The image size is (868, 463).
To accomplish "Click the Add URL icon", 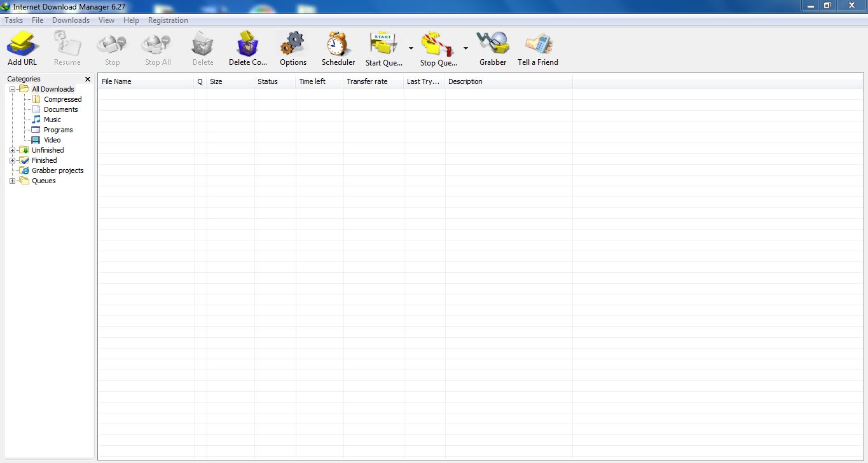I will click(x=22, y=45).
